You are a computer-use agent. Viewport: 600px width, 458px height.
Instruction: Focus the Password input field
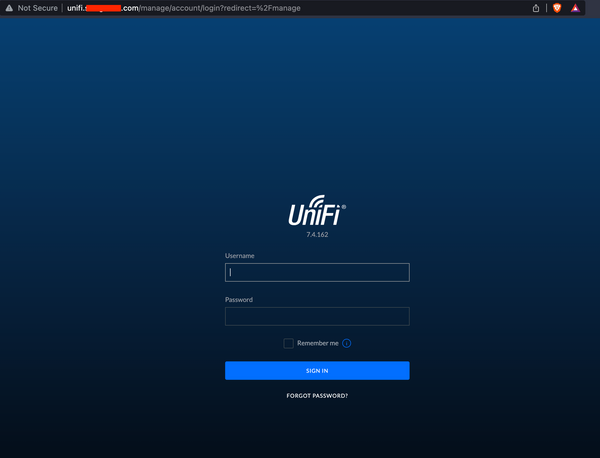tap(317, 316)
